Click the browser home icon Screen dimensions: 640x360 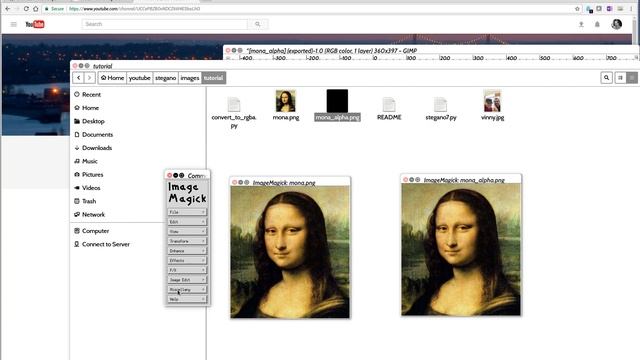(36, 9)
